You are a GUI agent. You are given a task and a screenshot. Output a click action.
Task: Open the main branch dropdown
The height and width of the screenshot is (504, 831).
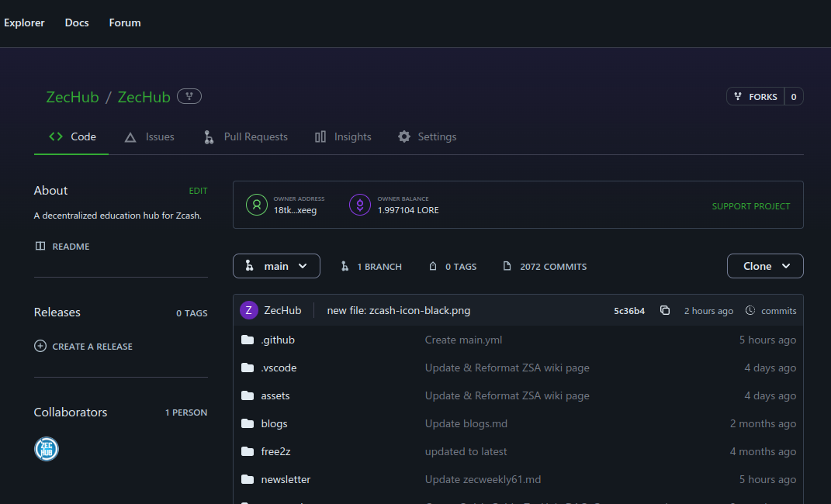pos(276,266)
